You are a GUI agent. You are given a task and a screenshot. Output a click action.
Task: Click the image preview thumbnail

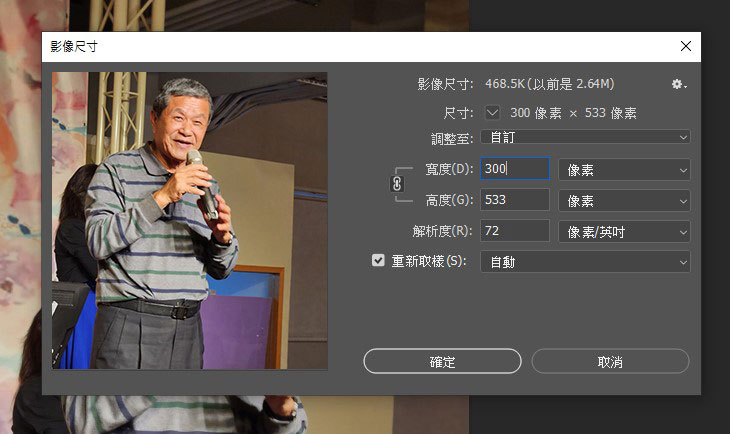189,221
